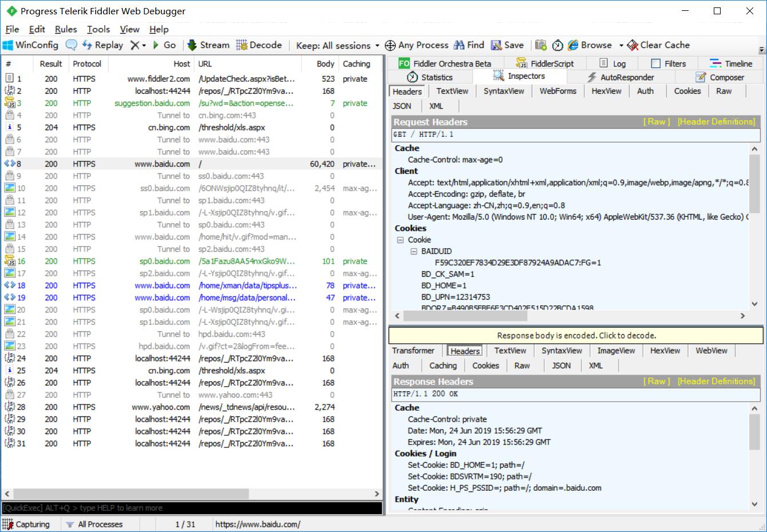
Task: Open the Tools menu
Action: pos(98,29)
